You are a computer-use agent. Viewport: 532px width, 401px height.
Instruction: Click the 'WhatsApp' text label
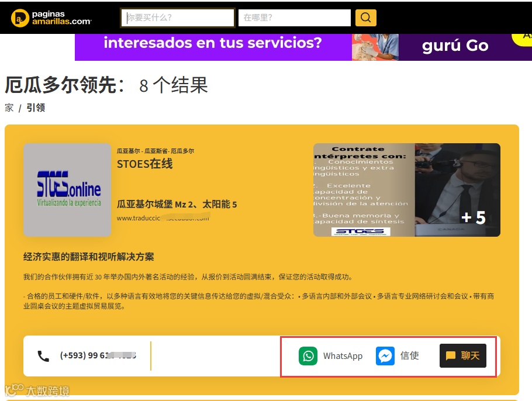coord(343,356)
